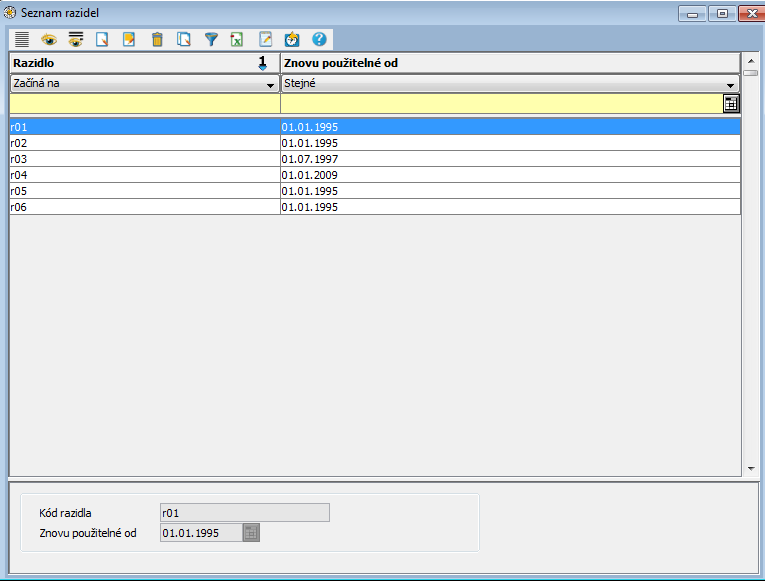This screenshot has height=581, width=765.
Task: Click the list view lines icon
Action: coord(21,40)
